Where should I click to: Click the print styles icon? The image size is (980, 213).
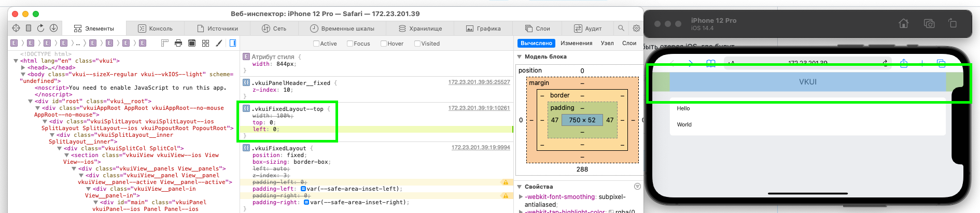click(x=178, y=43)
